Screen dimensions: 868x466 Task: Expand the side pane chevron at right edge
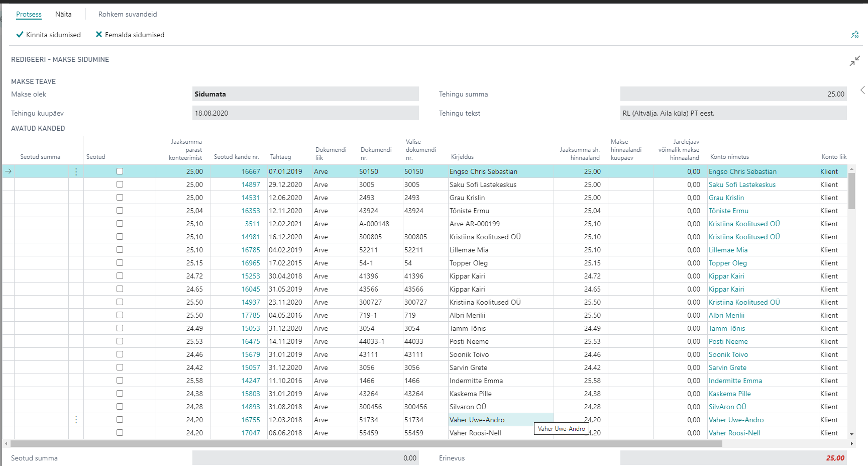862,90
